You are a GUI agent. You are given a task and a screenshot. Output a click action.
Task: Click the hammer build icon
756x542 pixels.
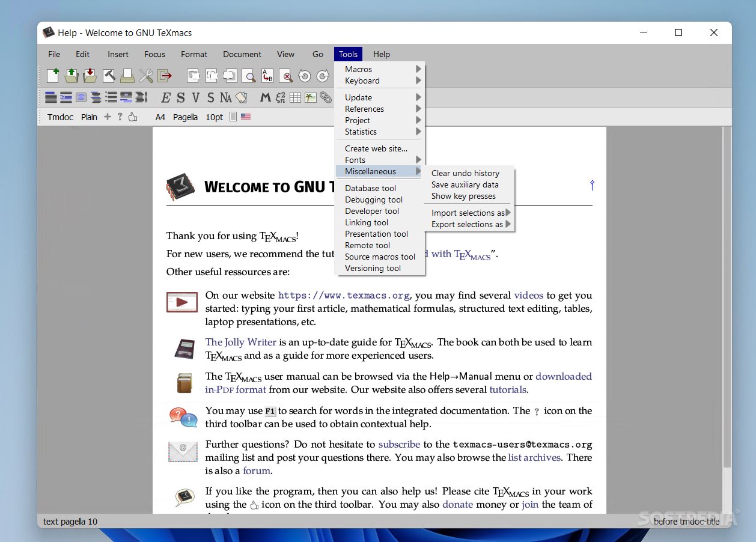click(109, 76)
